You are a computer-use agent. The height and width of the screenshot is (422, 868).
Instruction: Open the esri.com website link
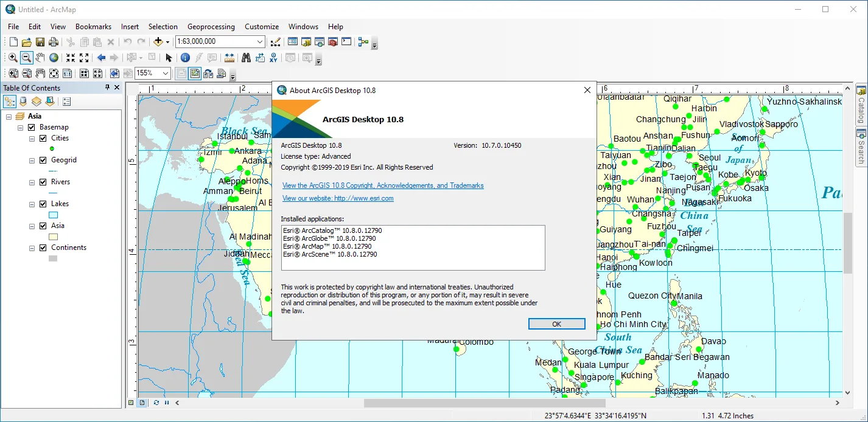[x=338, y=198]
